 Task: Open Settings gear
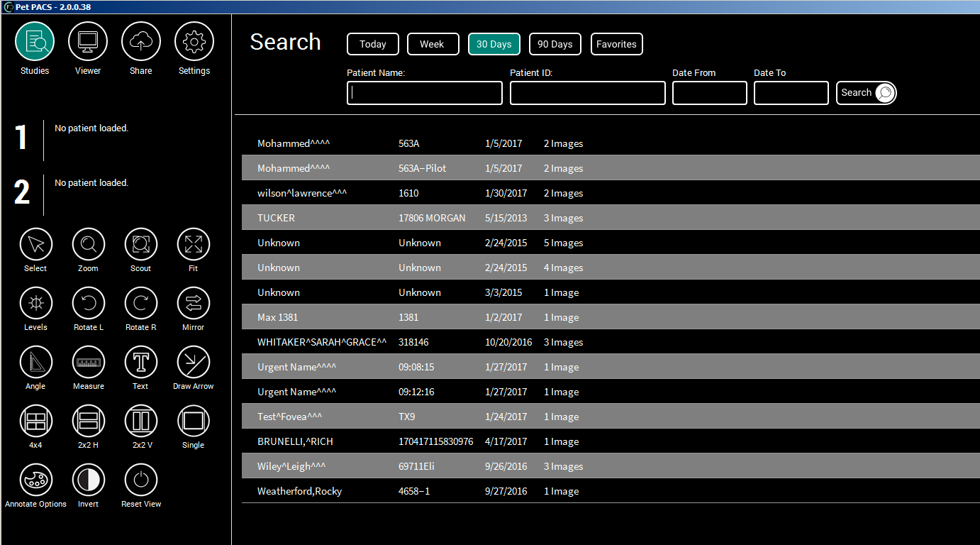[x=194, y=42]
